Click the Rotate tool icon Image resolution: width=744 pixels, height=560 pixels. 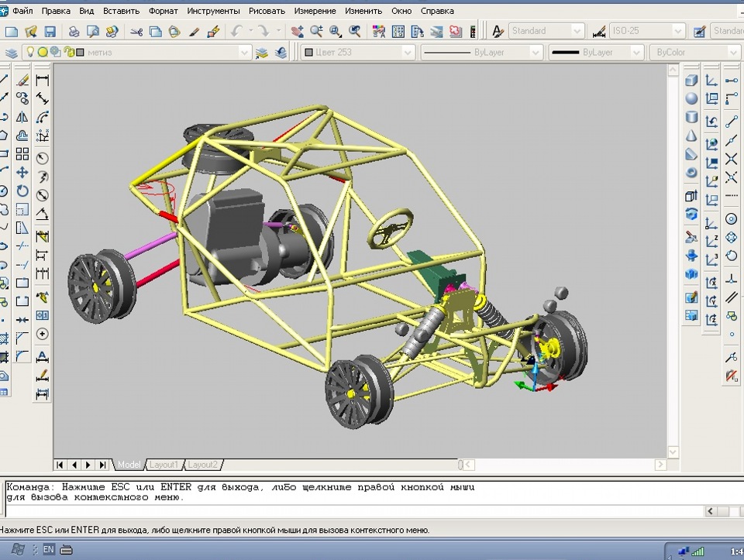click(x=22, y=191)
